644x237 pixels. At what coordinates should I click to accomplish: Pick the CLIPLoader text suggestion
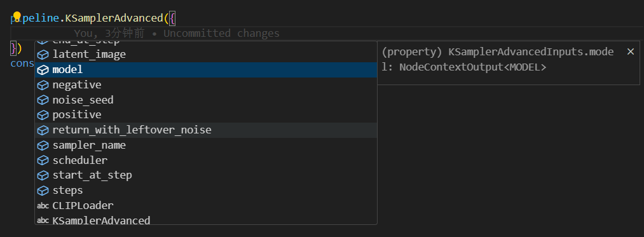[206, 205]
